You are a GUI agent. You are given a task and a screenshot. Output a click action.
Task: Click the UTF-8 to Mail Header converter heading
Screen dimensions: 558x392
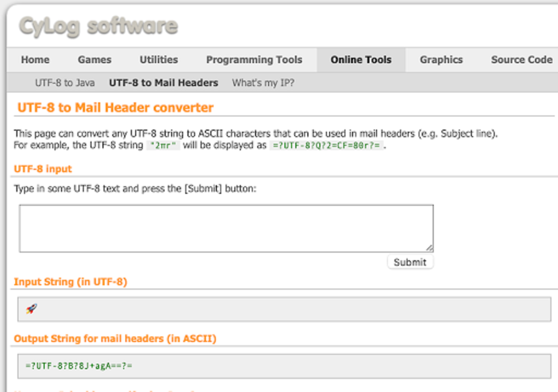[x=116, y=108]
